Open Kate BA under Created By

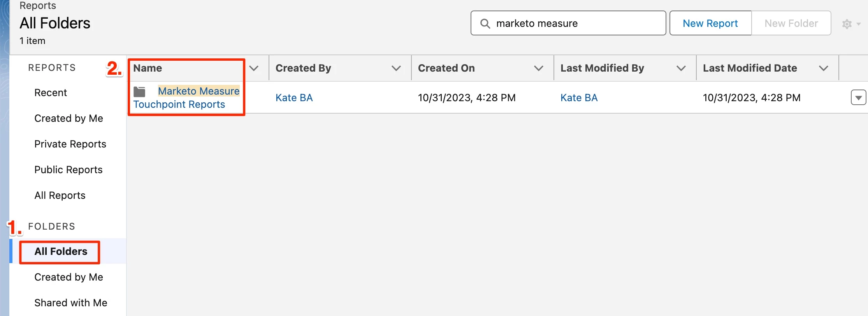click(x=294, y=98)
